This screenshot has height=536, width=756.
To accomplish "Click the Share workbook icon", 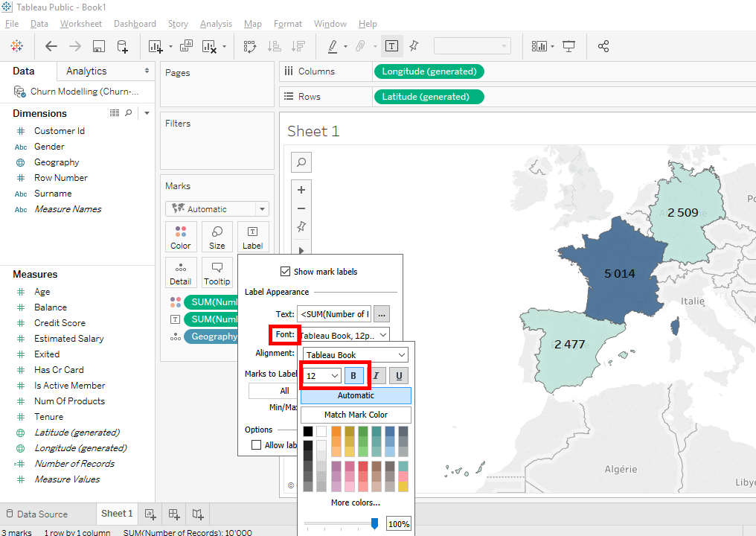I will pos(603,46).
